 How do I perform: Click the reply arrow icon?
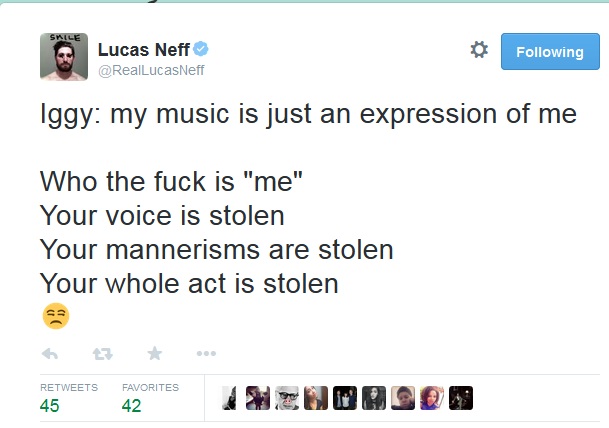50,354
